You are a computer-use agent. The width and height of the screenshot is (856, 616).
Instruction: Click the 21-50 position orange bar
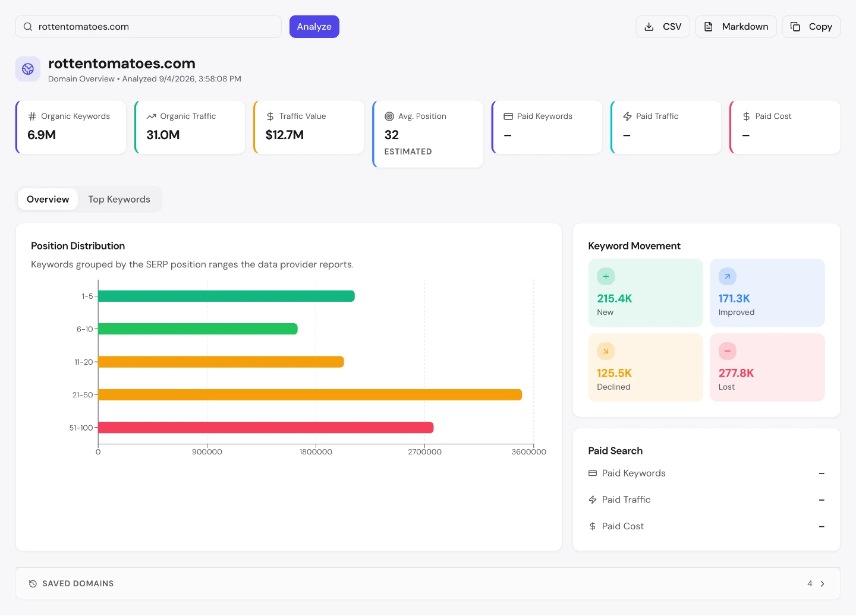pos(310,395)
